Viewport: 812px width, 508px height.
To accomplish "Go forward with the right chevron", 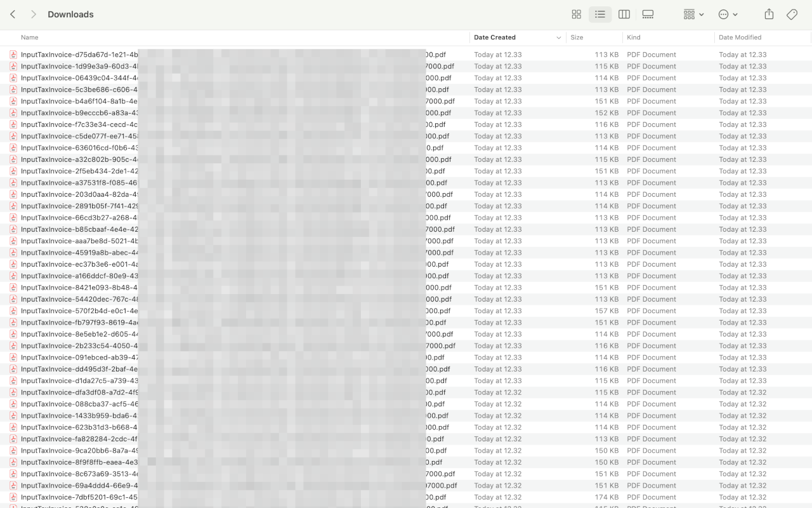I will point(34,14).
